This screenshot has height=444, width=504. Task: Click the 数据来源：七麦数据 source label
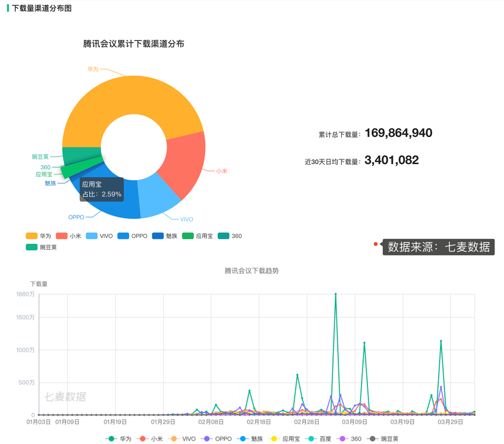(438, 247)
